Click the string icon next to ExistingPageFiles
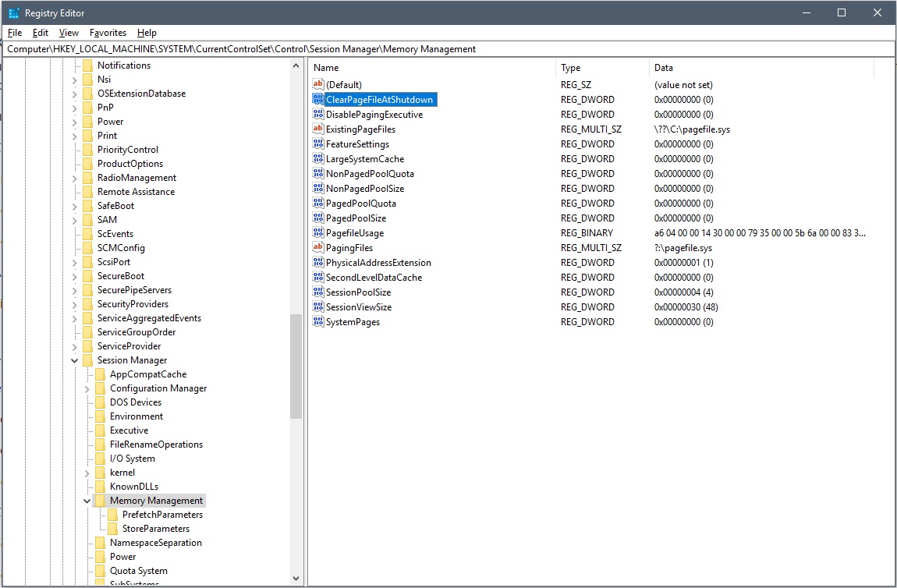The image size is (897, 588). pos(318,129)
